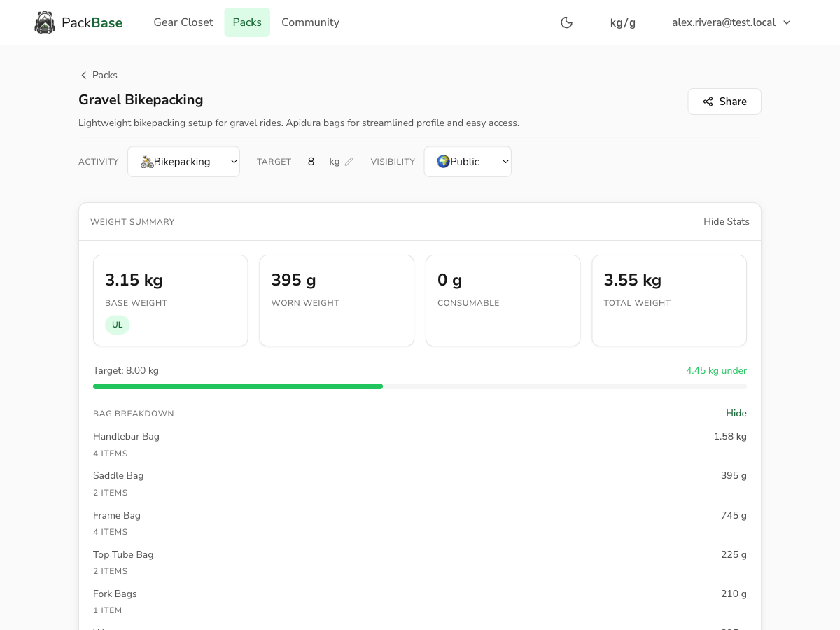Select the Handlebar Bag breakdown row
The width and height of the screenshot is (840, 630).
(x=420, y=444)
